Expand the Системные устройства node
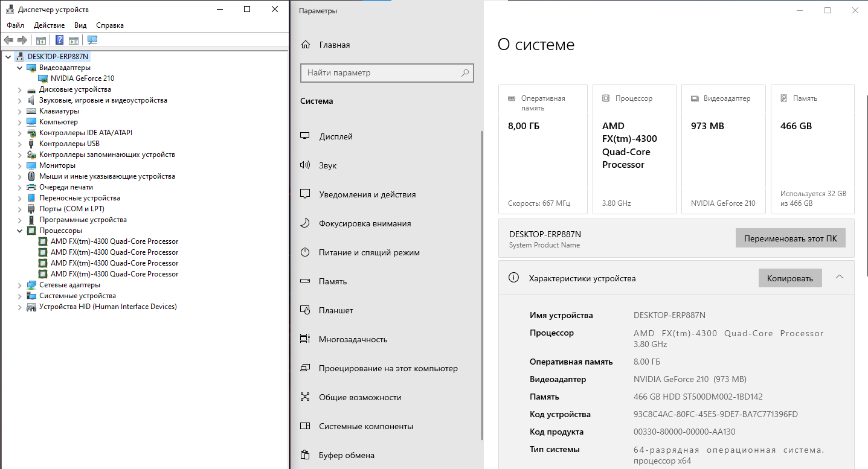 (20, 296)
